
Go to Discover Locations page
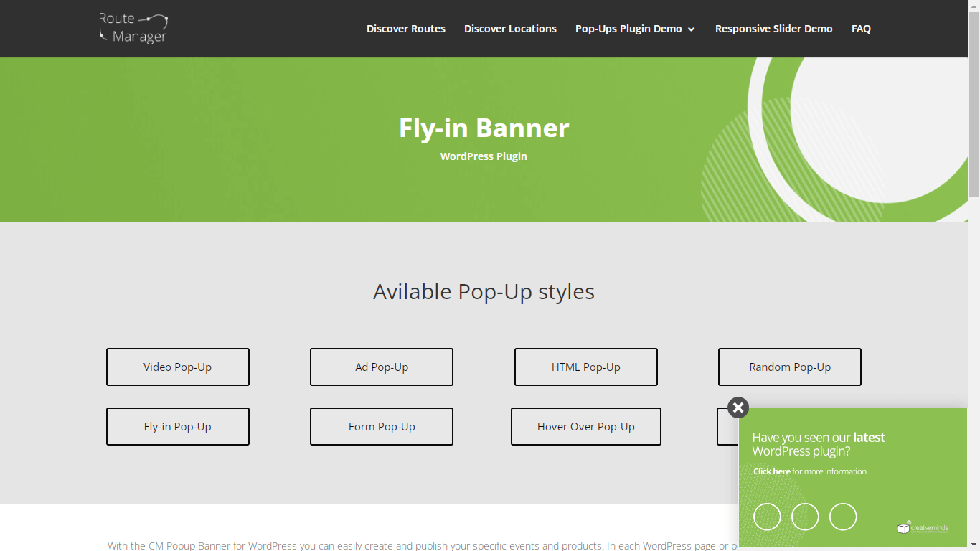tap(510, 29)
